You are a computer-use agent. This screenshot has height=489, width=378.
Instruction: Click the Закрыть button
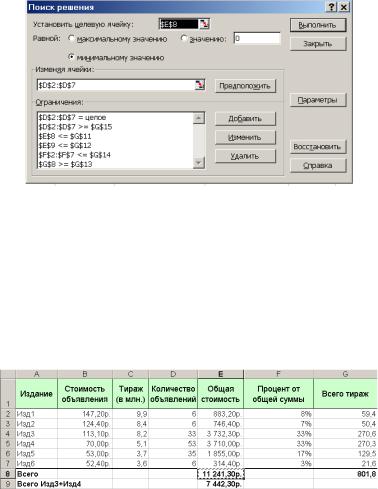318,44
